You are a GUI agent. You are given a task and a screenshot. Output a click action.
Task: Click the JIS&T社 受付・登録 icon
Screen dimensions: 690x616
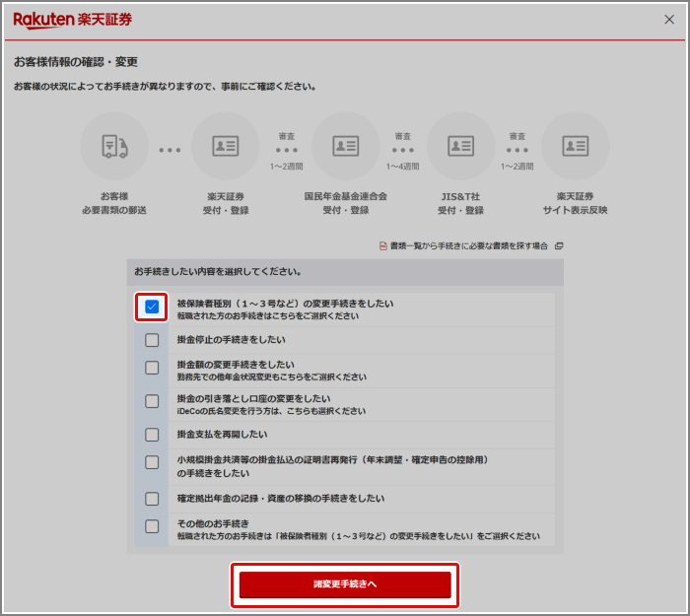[460, 146]
